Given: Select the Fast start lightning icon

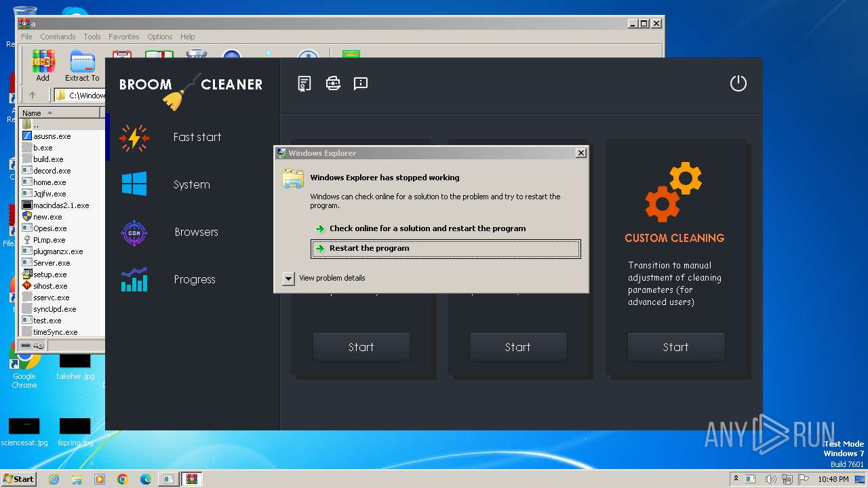Looking at the screenshot, I should coord(134,138).
